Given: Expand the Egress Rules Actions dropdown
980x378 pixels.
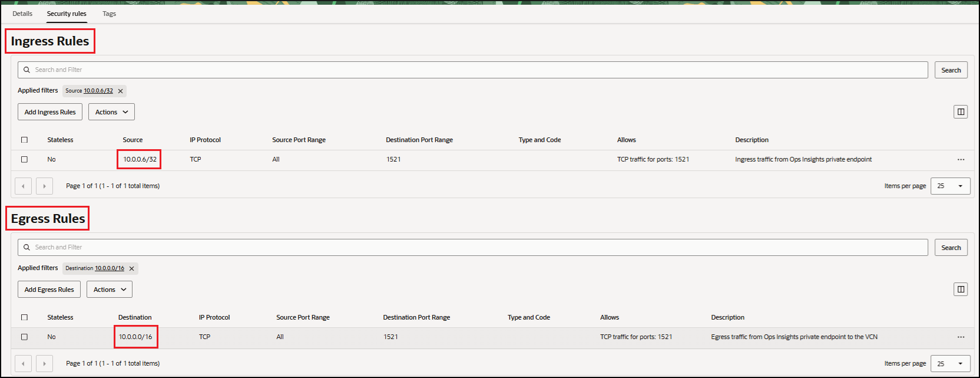Looking at the screenshot, I should pyautogui.click(x=110, y=290).
